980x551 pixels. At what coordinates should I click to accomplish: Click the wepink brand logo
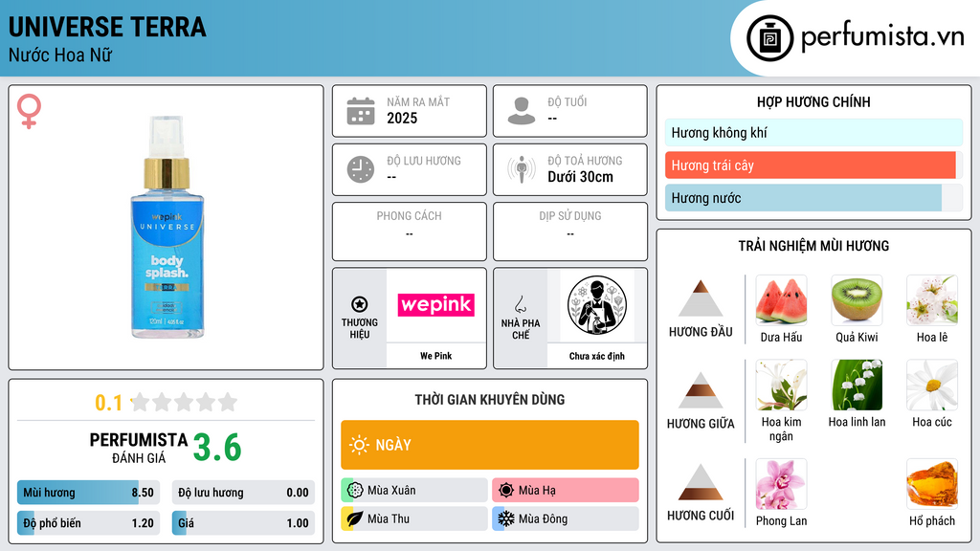point(436,305)
